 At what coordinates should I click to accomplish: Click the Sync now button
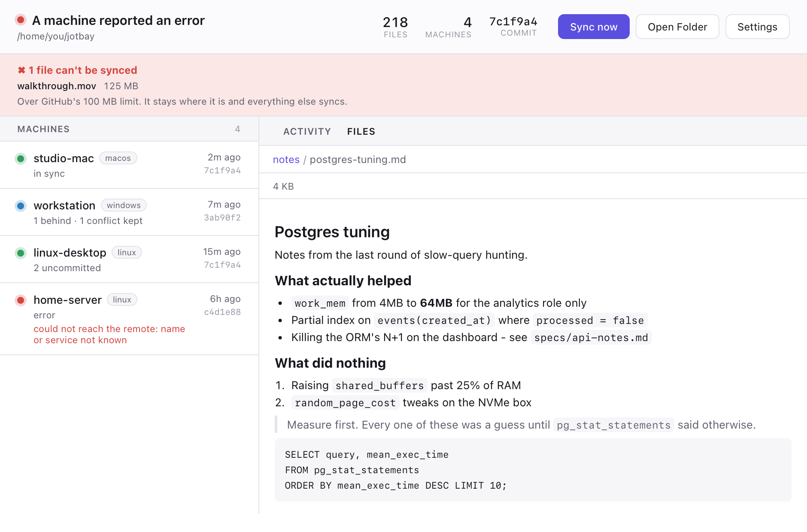(594, 27)
